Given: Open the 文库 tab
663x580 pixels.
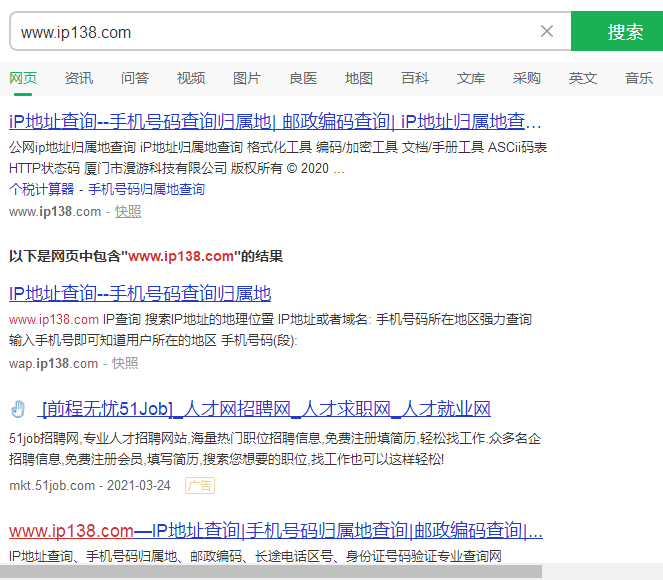Looking at the screenshot, I should [x=471, y=78].
